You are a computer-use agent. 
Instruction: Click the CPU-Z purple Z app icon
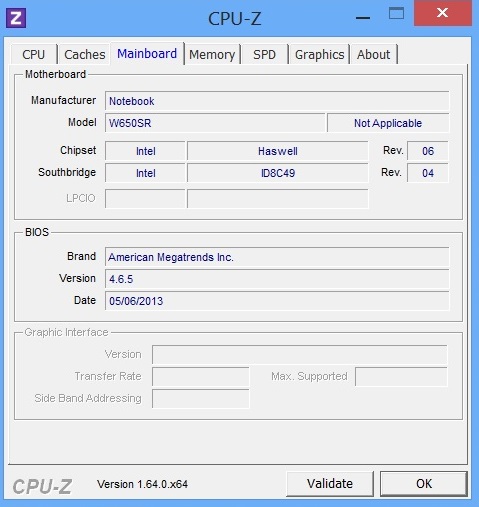point(16,18)
